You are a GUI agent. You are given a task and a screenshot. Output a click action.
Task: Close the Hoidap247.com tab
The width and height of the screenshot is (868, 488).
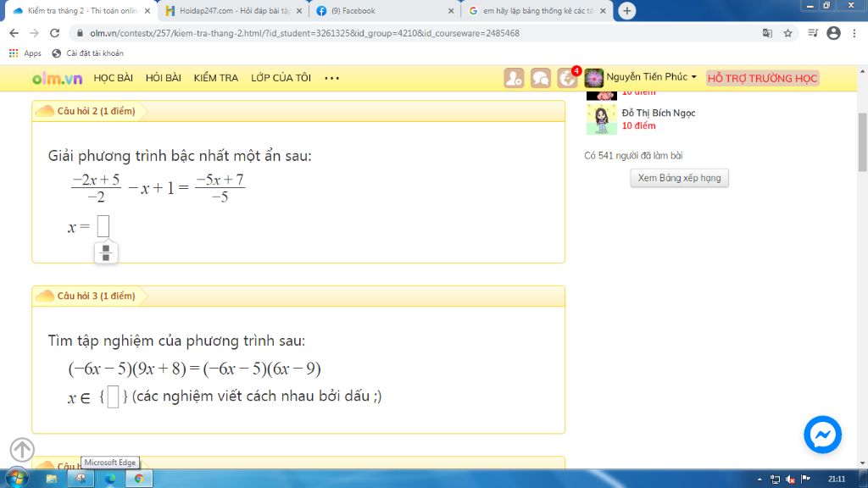pyautogui.click(x=299, y=10)
